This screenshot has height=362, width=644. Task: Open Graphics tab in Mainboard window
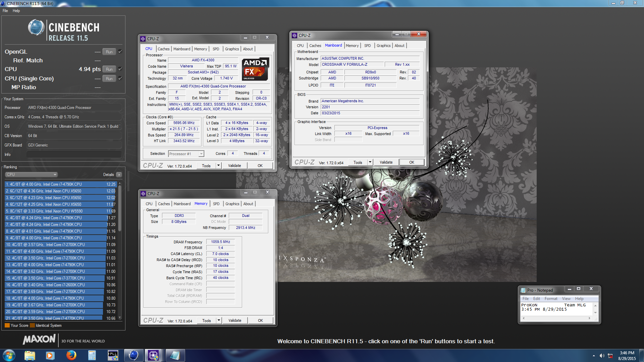click(x=383, y=46)
